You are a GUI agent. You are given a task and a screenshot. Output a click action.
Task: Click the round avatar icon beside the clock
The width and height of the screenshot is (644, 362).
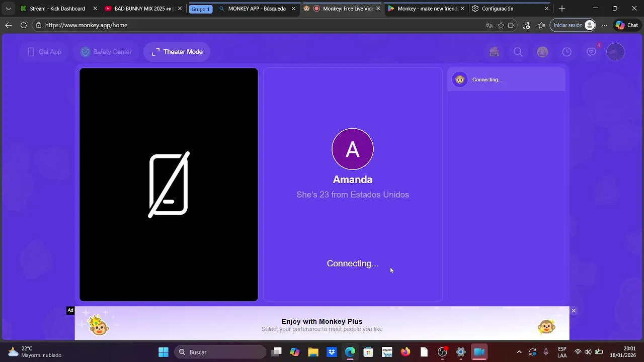pos(542,52)
